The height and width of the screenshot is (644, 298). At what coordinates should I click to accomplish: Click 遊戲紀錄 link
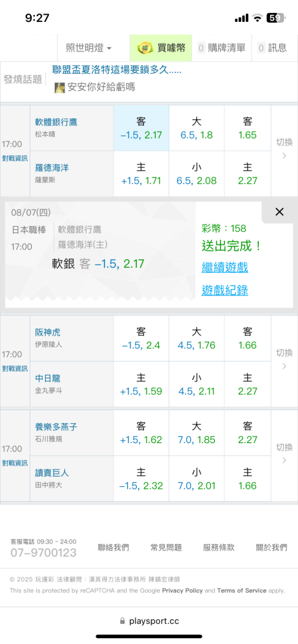coord(224,290)
